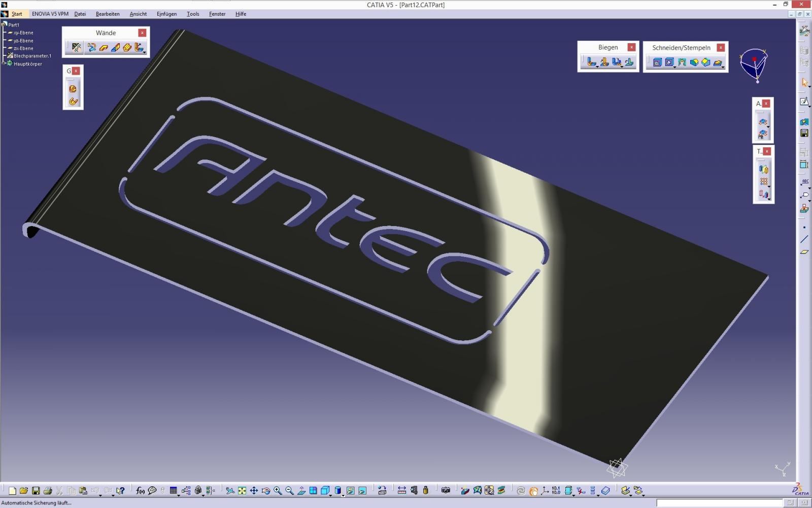Click the Save icon
Viewport: 812px width, 508px height.
pos(36,491)
